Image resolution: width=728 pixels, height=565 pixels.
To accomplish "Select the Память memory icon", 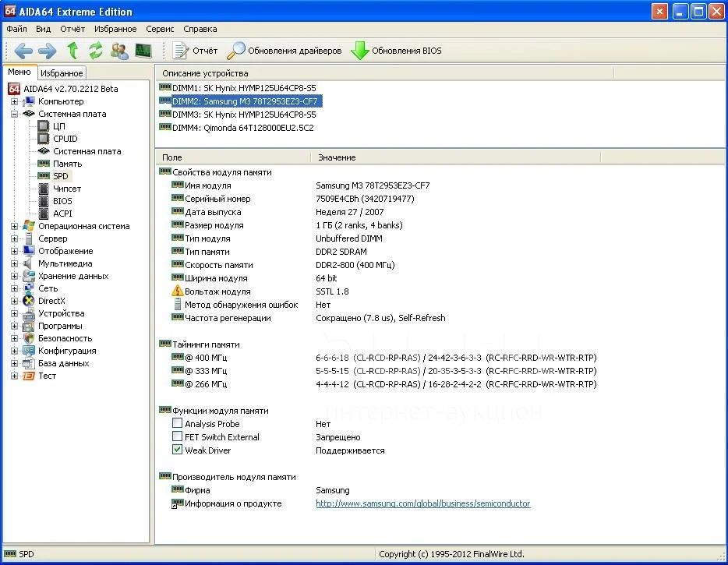I will point(44,164).
